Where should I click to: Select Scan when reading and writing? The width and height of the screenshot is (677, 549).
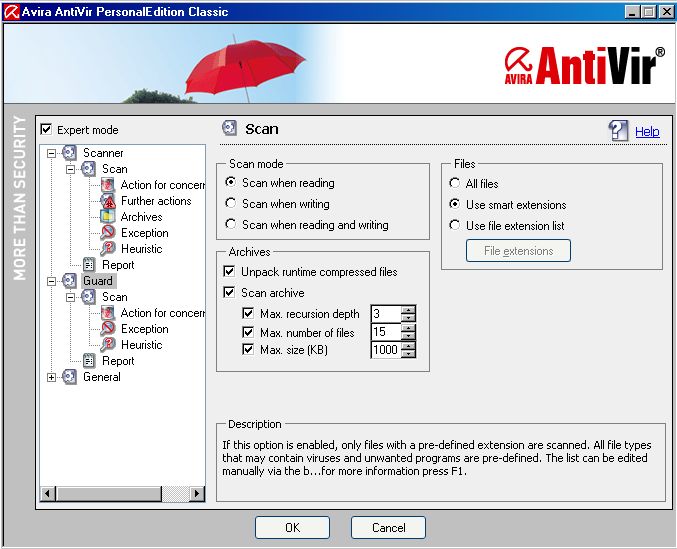(x=231, y=224)
